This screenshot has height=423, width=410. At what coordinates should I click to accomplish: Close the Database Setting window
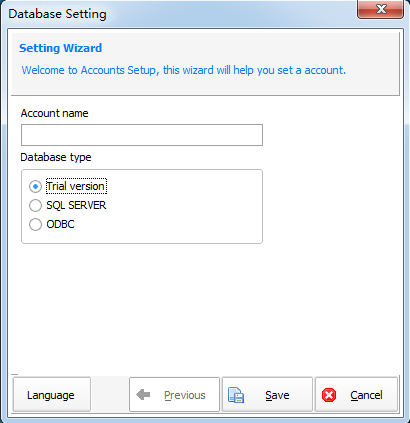(380, 9)
